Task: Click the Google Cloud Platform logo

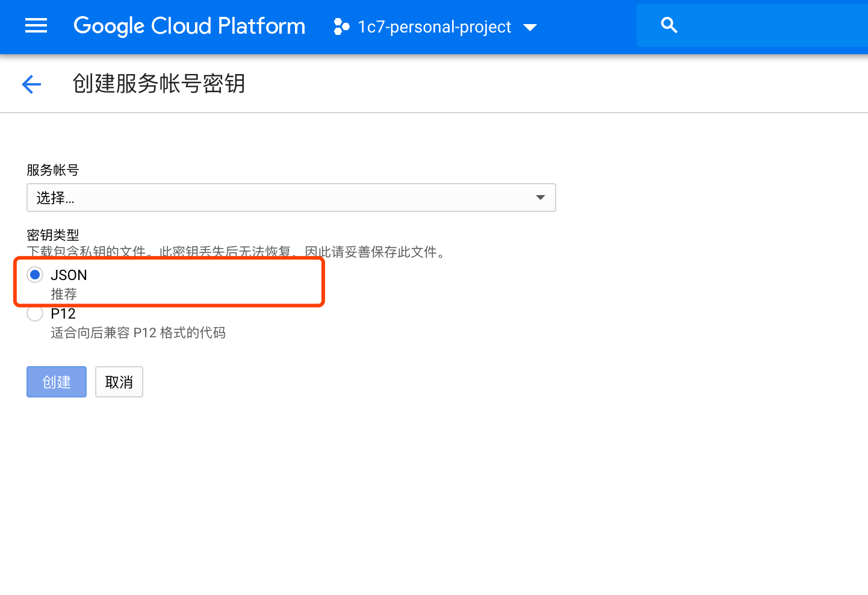Action: pos(189,26)
